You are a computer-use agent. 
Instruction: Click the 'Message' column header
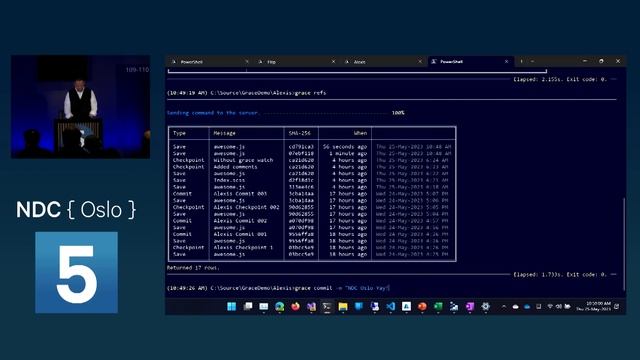tap(224, 133)
